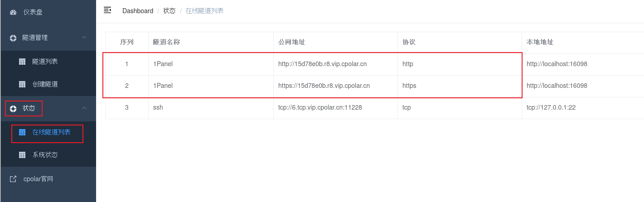Click the ssh tunnel tcp public address
The width and height of the screenshot is (644, 202).
pyautogui.click(x=320, y=108)
